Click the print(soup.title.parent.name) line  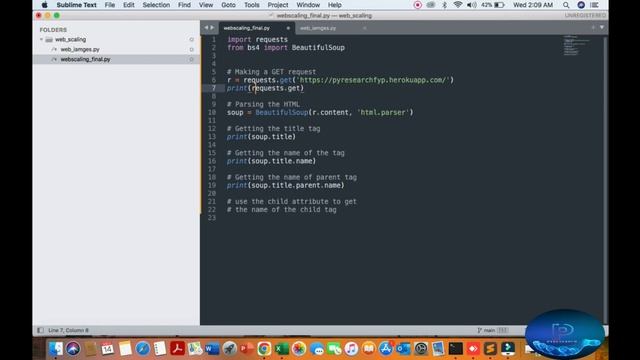pos(286,185)
